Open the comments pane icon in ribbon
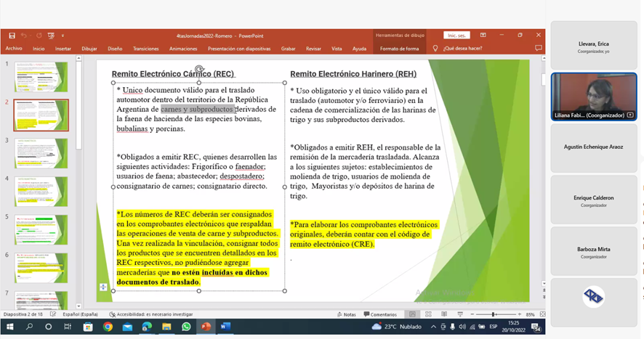 point(539,48)
